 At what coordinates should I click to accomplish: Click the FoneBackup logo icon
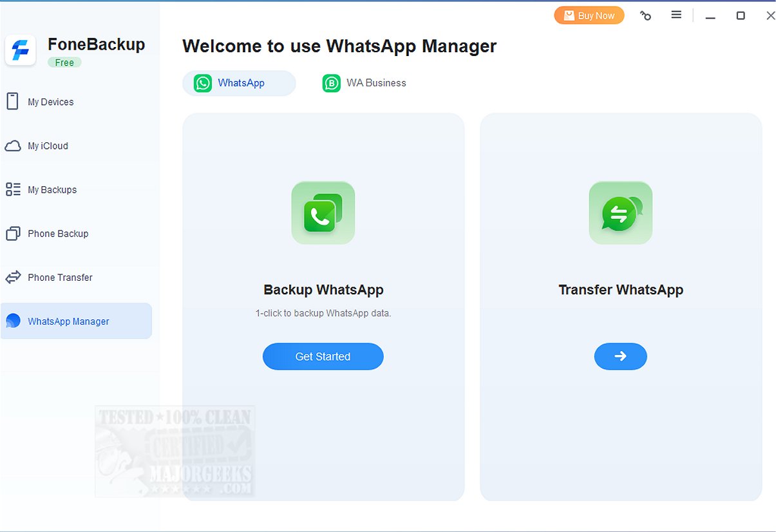[x=21, y=50]
